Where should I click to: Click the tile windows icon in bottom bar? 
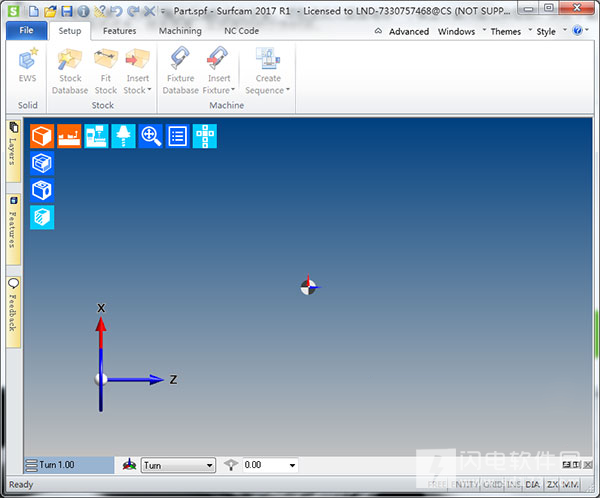pos(567,464)
